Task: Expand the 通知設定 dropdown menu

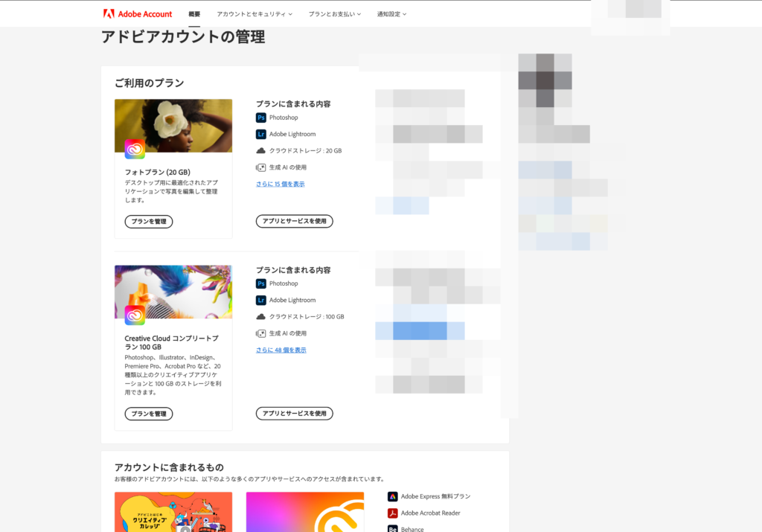Action: coord(391,14)
